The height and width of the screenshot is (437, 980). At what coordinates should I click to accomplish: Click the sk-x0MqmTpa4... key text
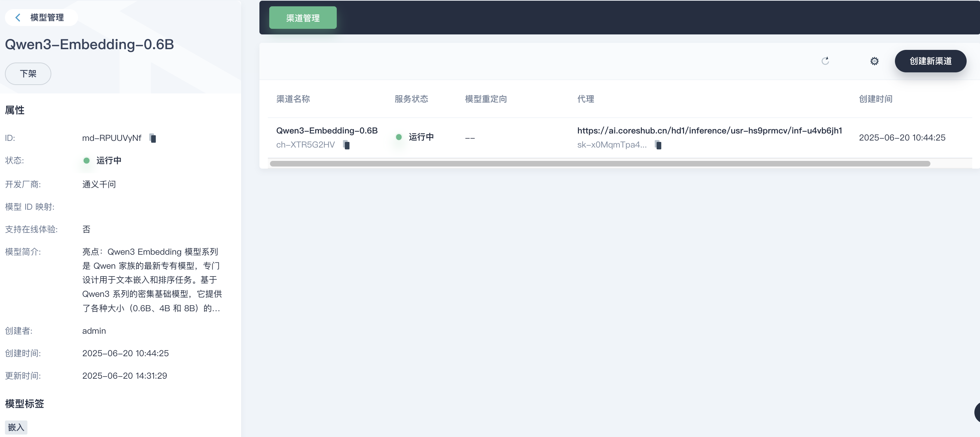click(612, 144)
